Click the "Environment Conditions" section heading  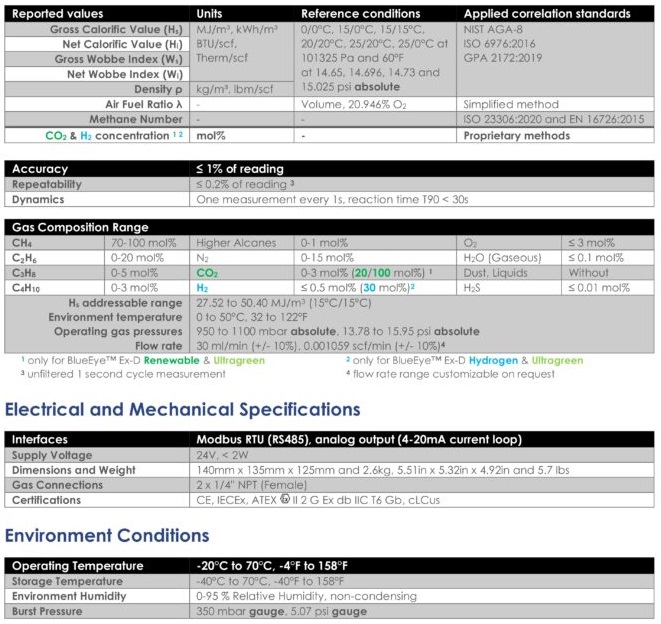click(107, 535)
